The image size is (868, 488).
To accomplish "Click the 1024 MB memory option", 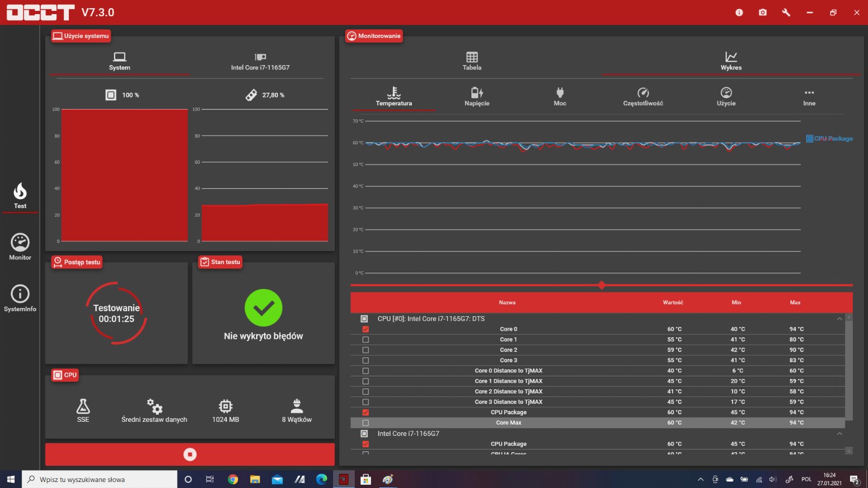I will (x=226, y=410).
